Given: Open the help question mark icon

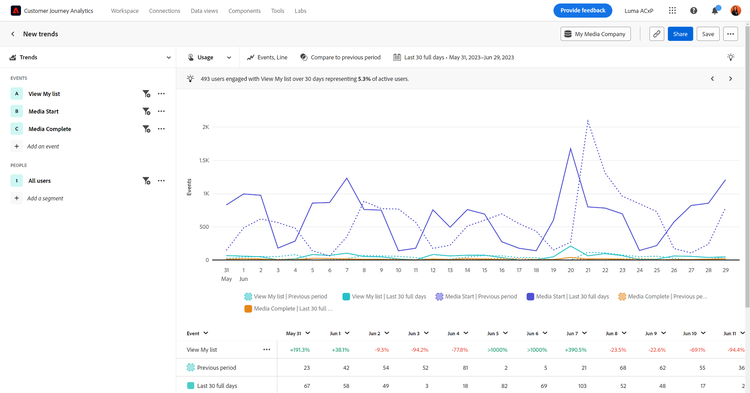Looking at the screenshot, I should tap(693, 11).
